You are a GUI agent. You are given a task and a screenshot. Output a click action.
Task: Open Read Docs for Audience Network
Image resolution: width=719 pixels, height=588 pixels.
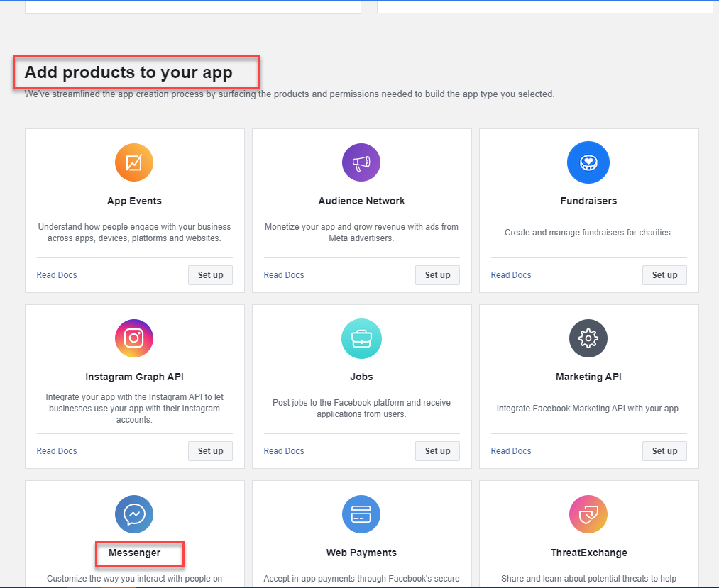coord(284,275)
